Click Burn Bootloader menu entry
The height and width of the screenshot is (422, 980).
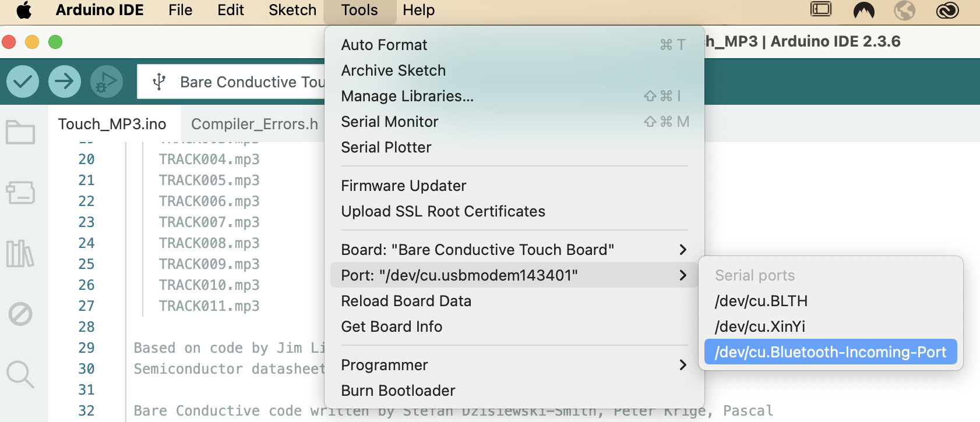[398, 391]
